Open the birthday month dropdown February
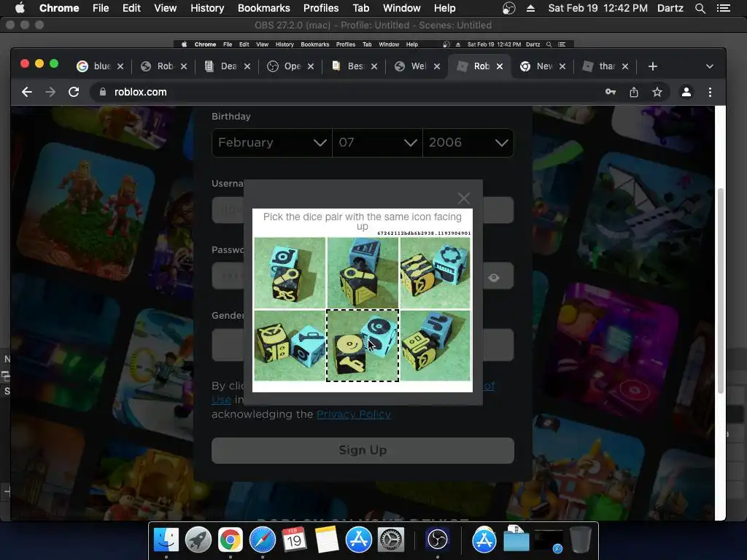 272,142
